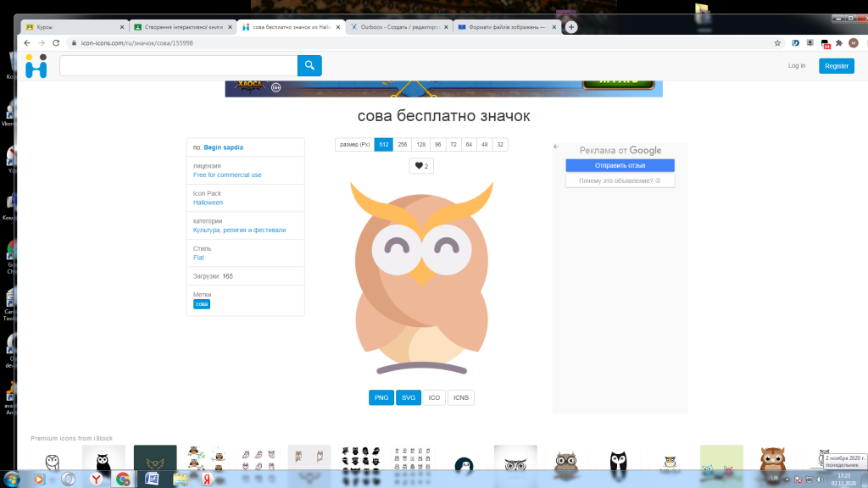Bookmark this page with star icon
Screen dimensions: 868x488
[x=777, y=42]
